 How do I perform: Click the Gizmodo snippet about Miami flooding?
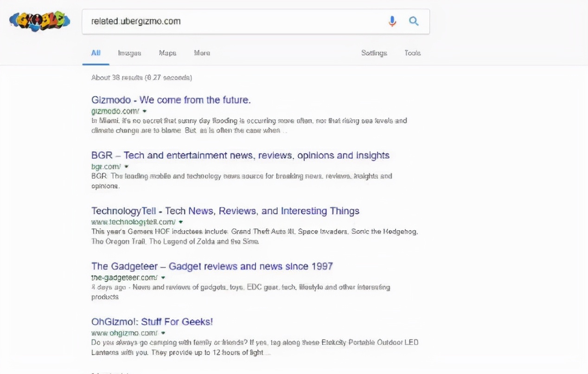[249, 126]
